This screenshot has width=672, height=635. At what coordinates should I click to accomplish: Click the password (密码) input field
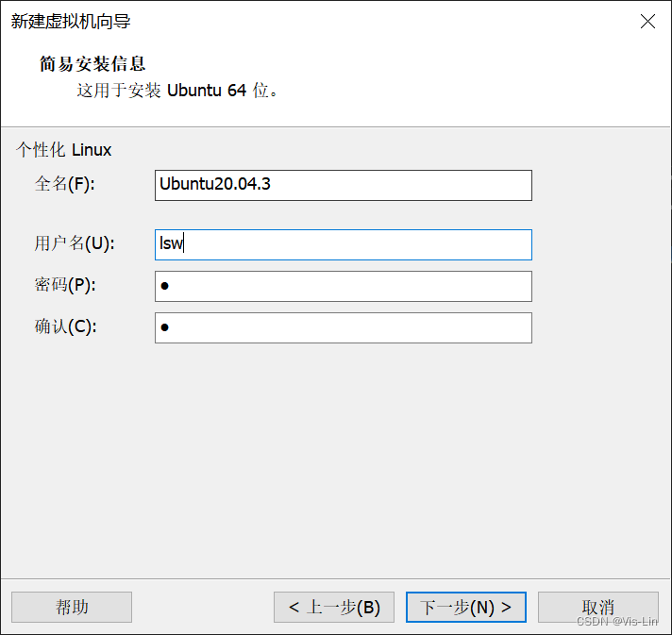344,286
